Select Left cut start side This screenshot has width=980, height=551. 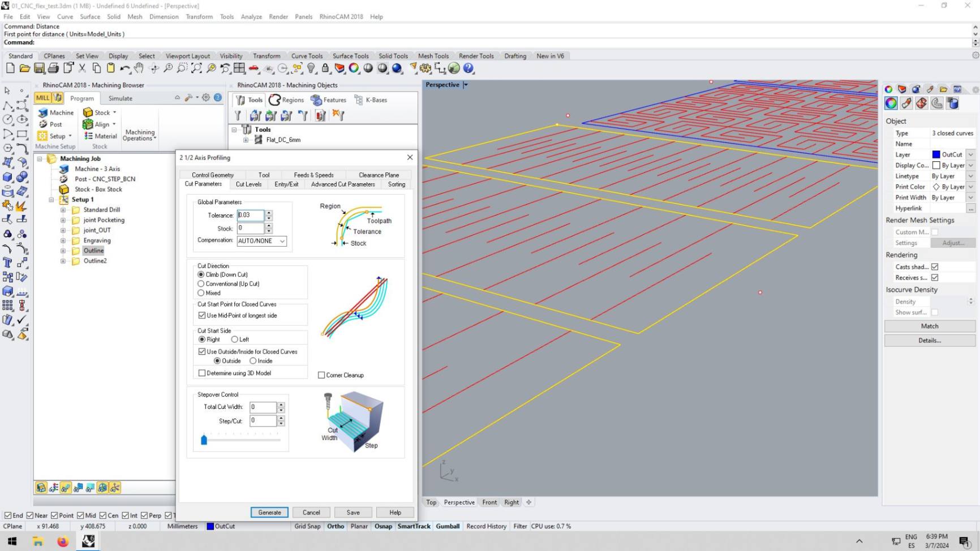pos(234,339)
